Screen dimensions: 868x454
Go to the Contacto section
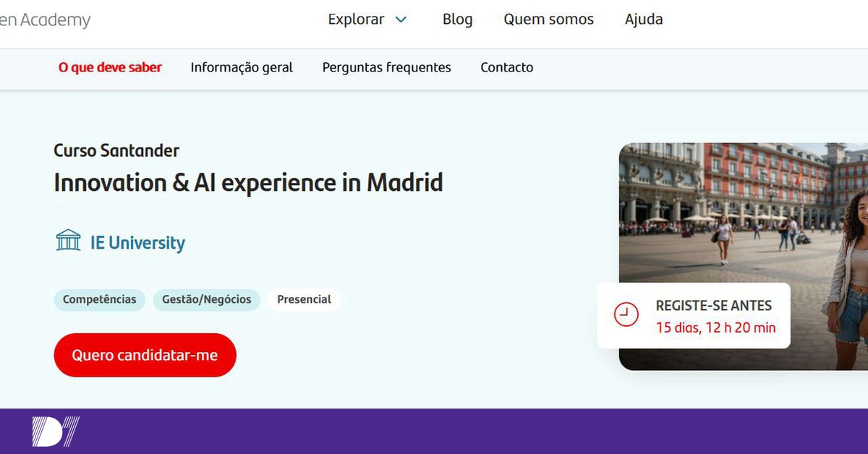[x=506, y=67]
